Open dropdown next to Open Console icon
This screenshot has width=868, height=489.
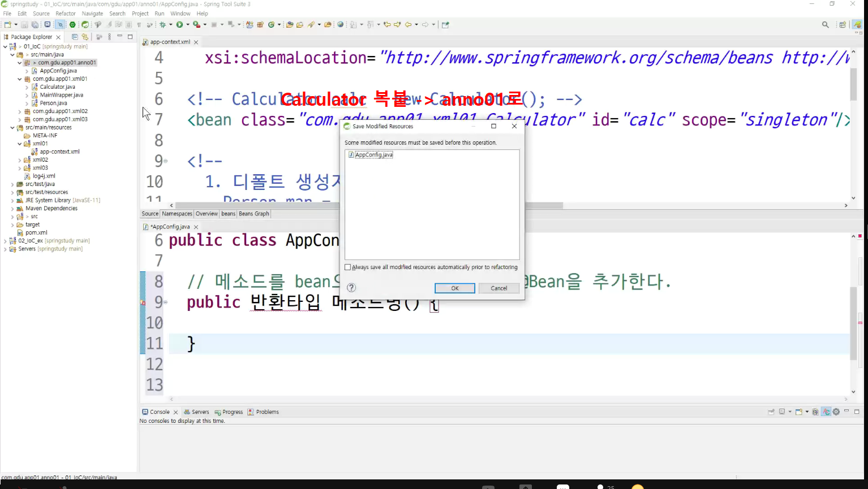(x=807, y=412)
